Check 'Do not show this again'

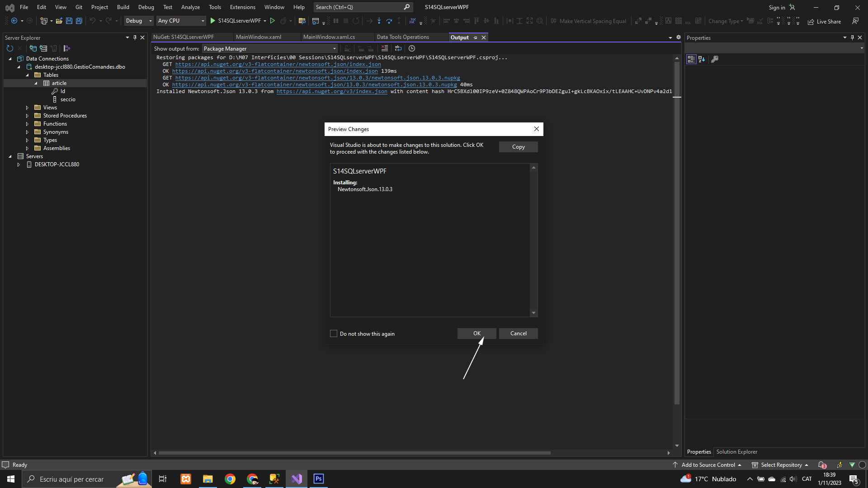click(334, 333)
